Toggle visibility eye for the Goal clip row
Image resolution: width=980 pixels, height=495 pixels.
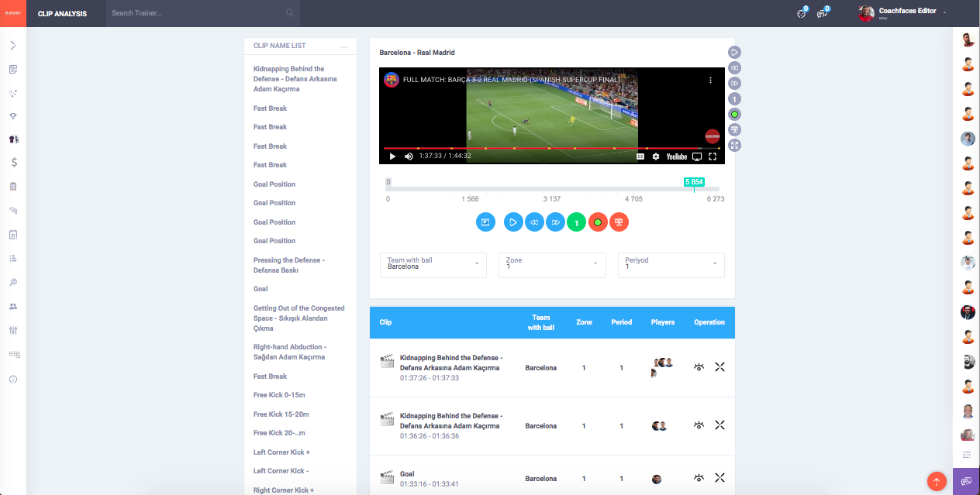coord(699,479)
